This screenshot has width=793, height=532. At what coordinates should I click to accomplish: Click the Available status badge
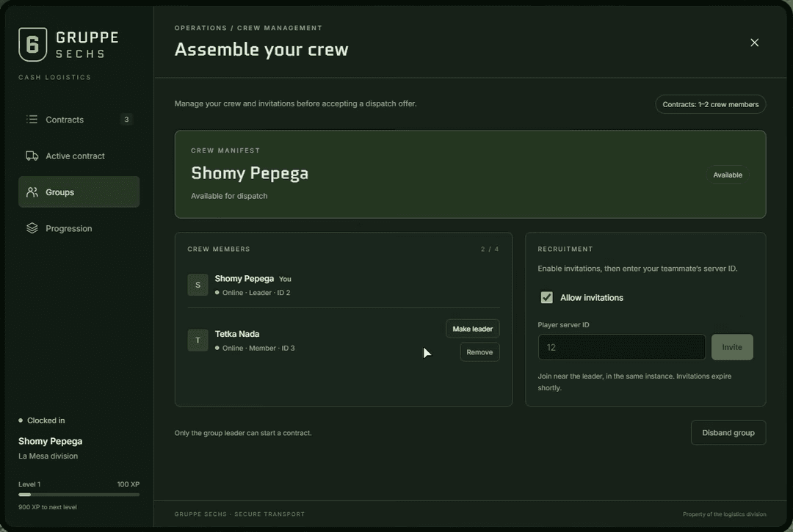point(728,175)
